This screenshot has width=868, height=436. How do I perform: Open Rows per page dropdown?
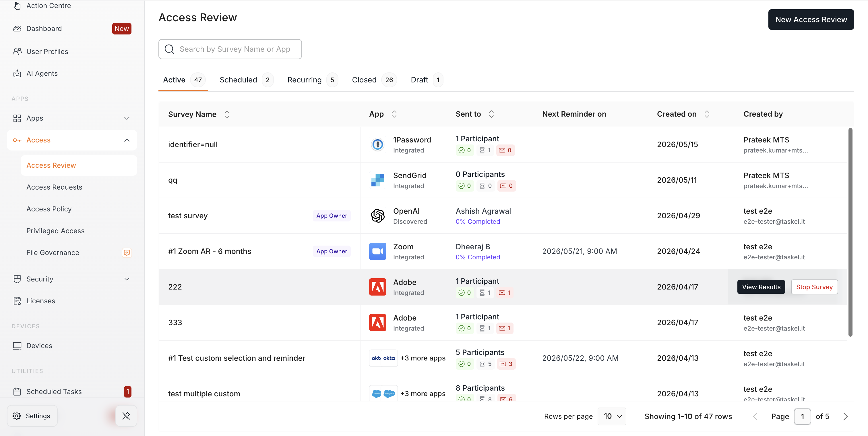612,416
